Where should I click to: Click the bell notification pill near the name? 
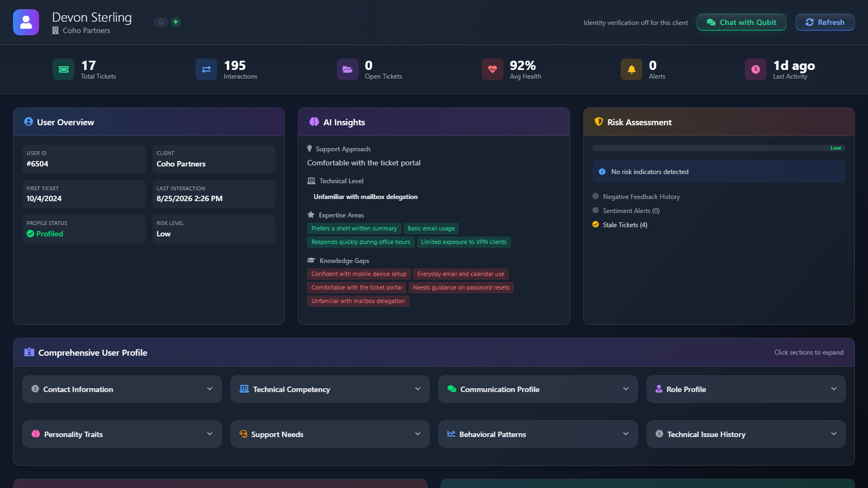pyautogui.click(x=161, y=22)
